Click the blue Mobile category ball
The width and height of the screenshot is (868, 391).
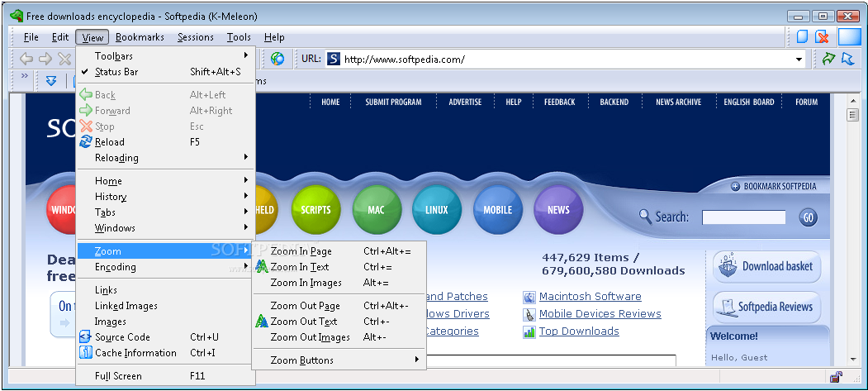pos(498,210)
